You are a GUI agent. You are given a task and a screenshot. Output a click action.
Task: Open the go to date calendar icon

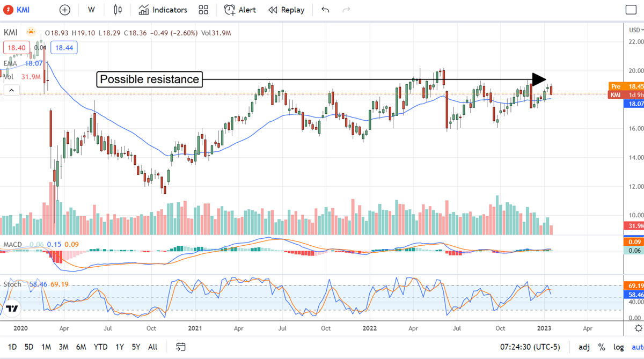coord(180,347)
